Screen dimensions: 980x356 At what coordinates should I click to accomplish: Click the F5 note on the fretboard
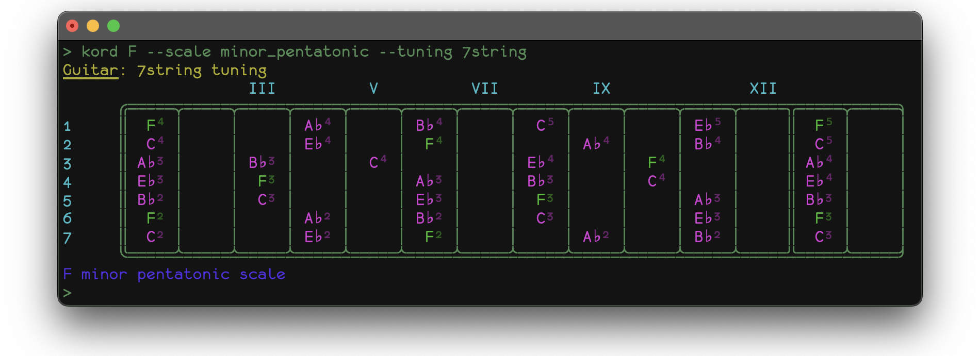click(823, 125)
